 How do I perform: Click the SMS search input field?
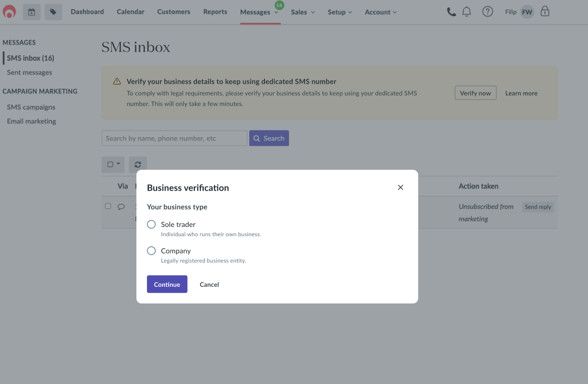point(174,138)
